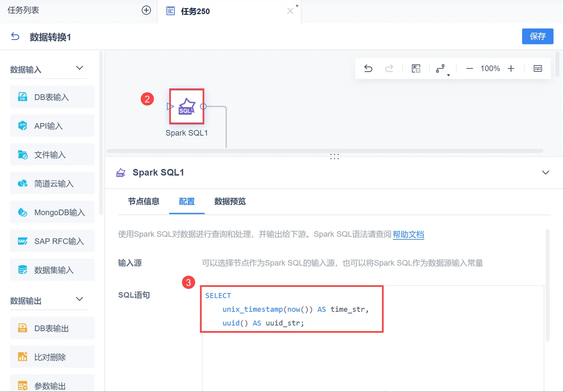The height and width of the screenshot is (392, 564).
Task: Add a new task with plus icon
Action: pyautogui.click(x=146, y=10)
